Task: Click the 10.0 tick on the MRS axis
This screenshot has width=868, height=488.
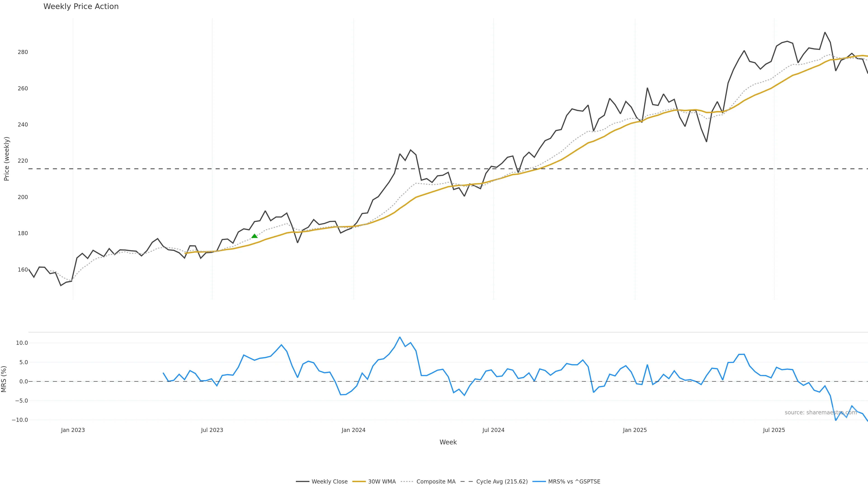Action: click(x=21, y=343)
